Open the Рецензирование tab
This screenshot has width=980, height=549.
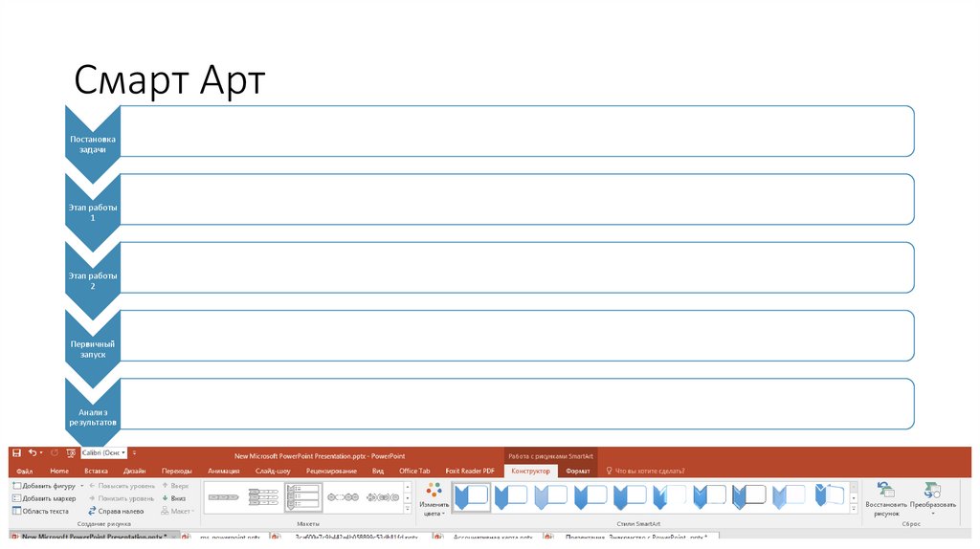[x=331, y=471]
